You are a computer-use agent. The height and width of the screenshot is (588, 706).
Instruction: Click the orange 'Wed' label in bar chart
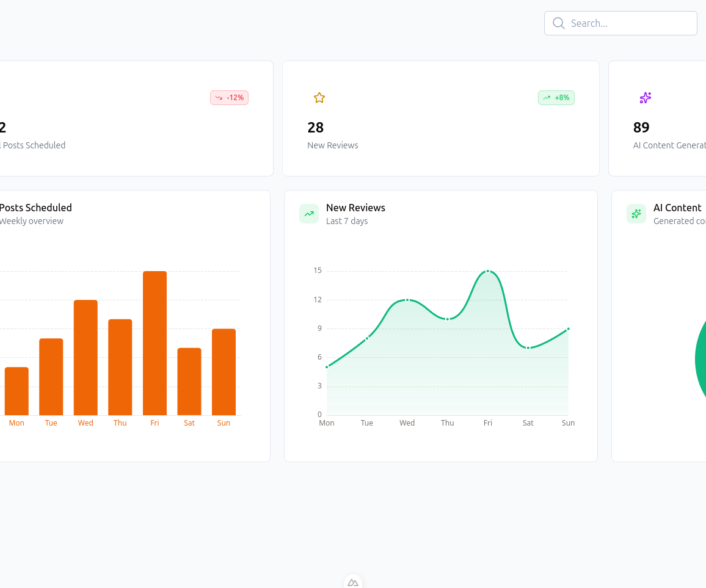coord(86,423)
